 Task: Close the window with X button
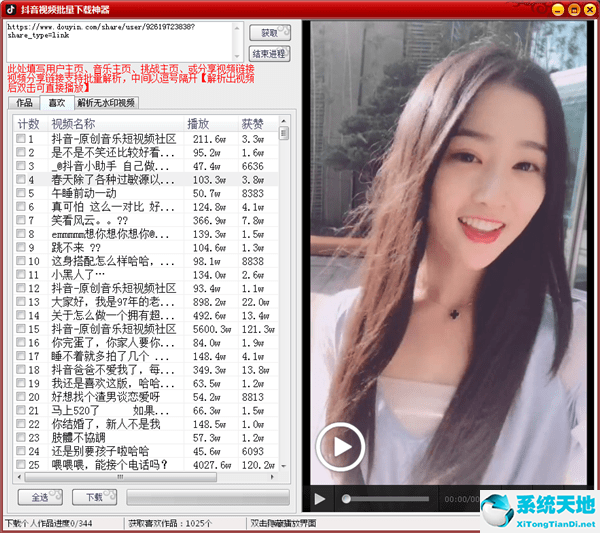[590, 10]
